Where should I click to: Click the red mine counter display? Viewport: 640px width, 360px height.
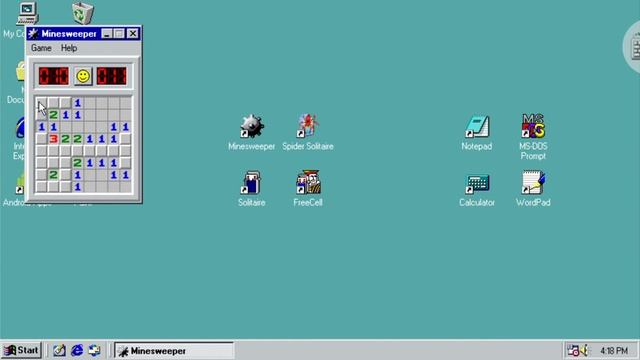click(53, 76)
